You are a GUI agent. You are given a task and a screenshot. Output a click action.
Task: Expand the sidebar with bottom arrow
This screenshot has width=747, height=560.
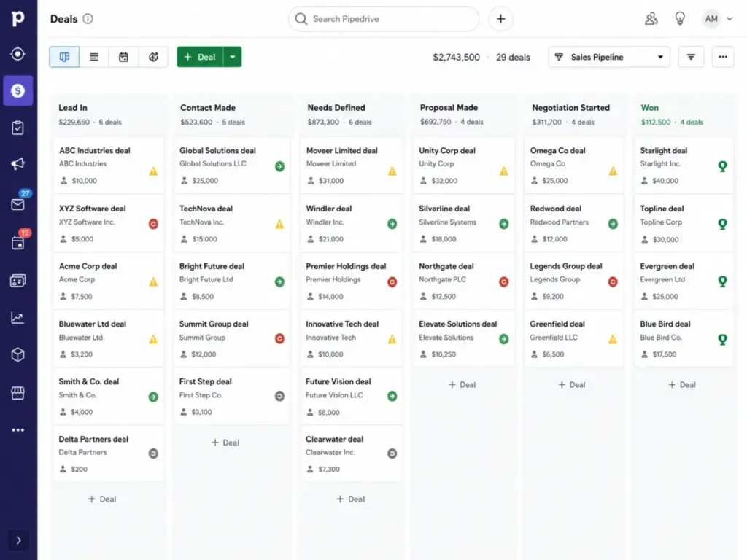click(x=18, y=540)
